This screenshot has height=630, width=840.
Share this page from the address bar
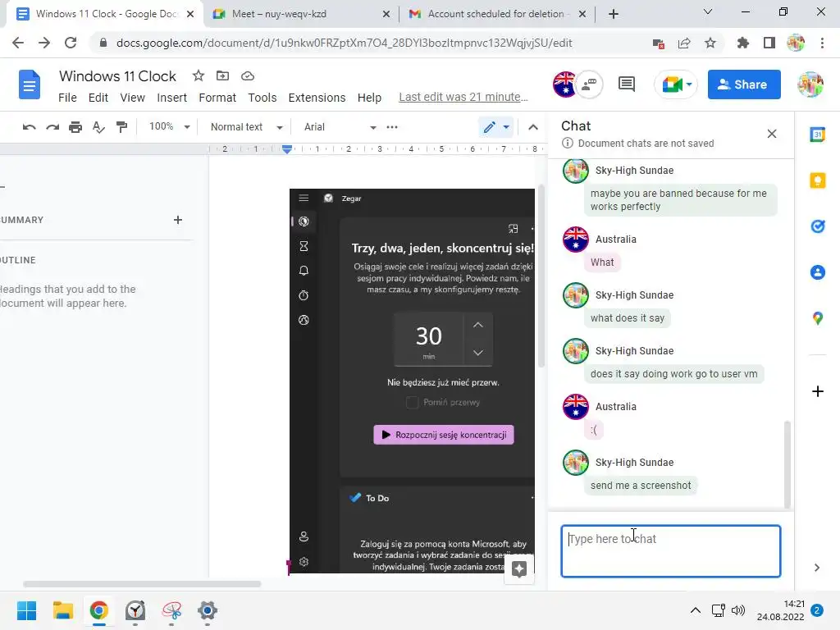click(x=684, y=43)
